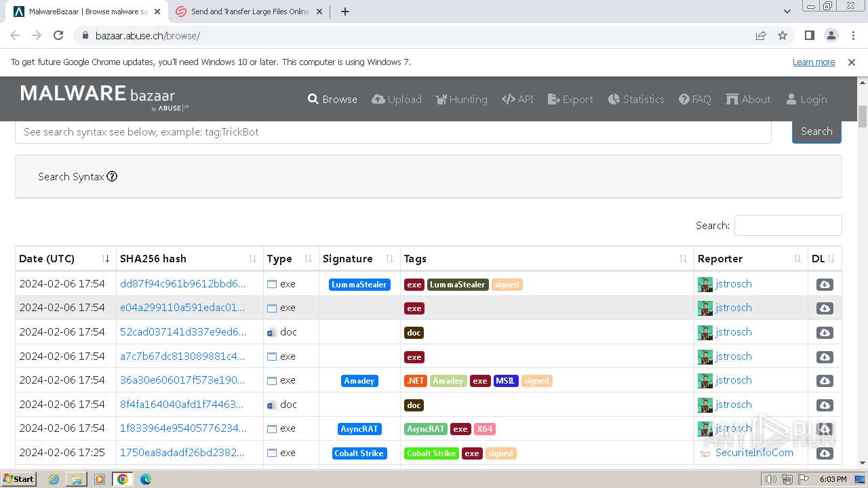Sort table by SHA256 hash column
This screenshot has height=488, width=868.
tap(189, 259)
